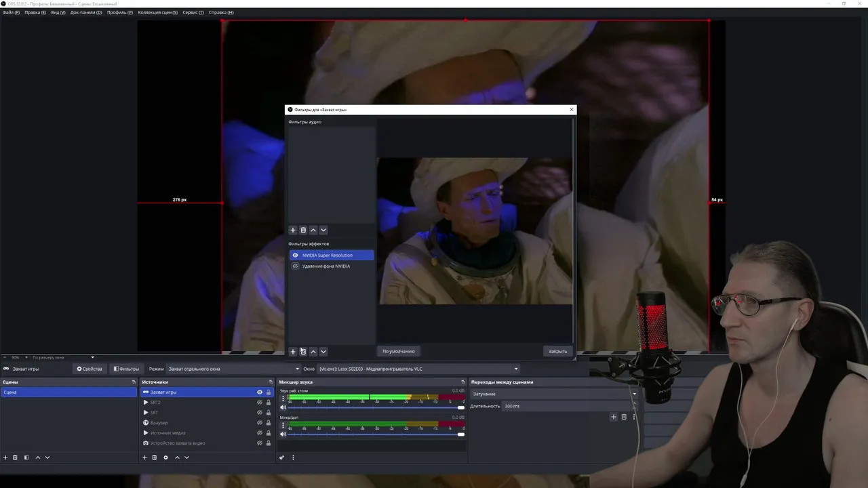Move effect filter up arrow

point(313,351)
